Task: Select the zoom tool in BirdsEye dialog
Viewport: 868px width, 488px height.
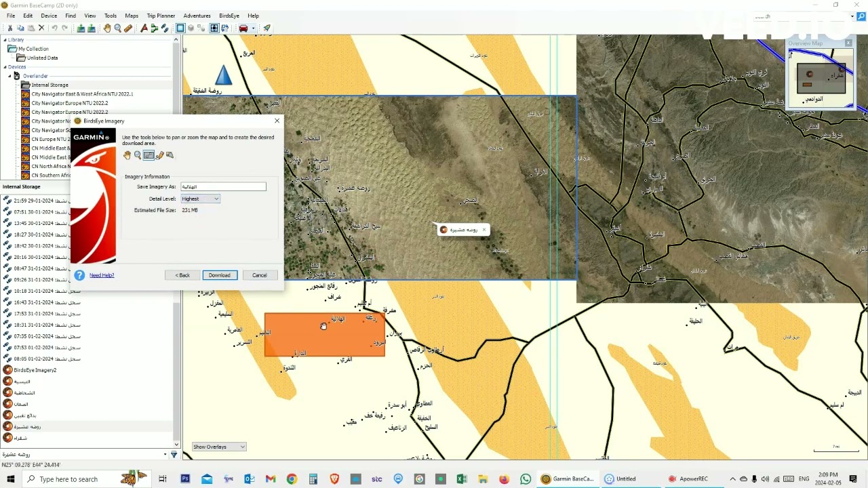Action: coord(138,155)
